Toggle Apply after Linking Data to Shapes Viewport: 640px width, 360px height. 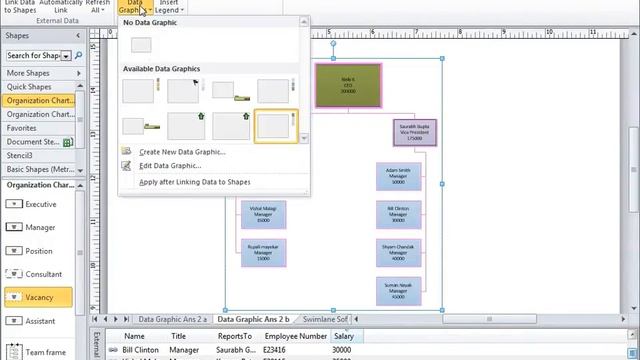(x=195, y=182)
